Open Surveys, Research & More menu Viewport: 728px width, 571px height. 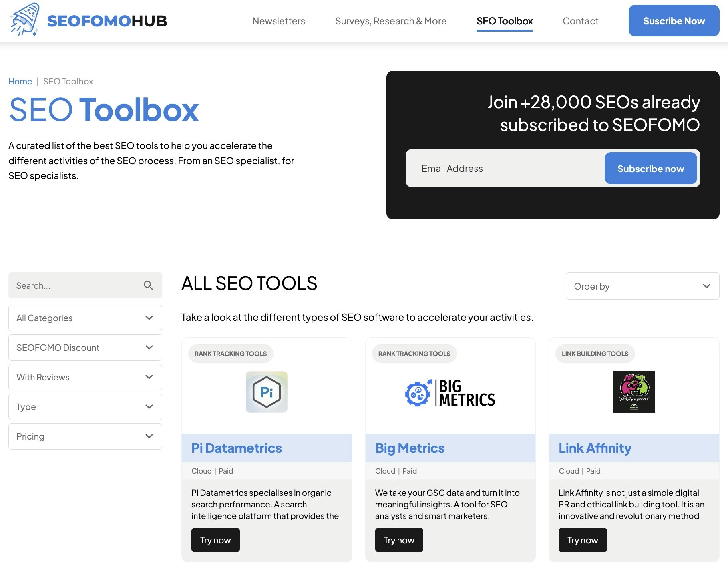(391, 21)
